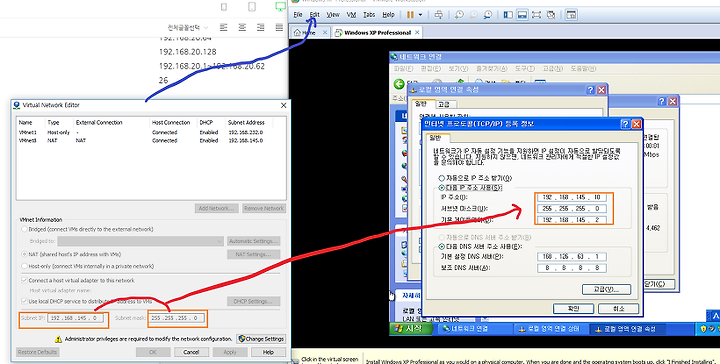Viewport: 720px width, 364px height.
Task: Click Change Settings button in Virtual Network Editor
Action: 261,339
